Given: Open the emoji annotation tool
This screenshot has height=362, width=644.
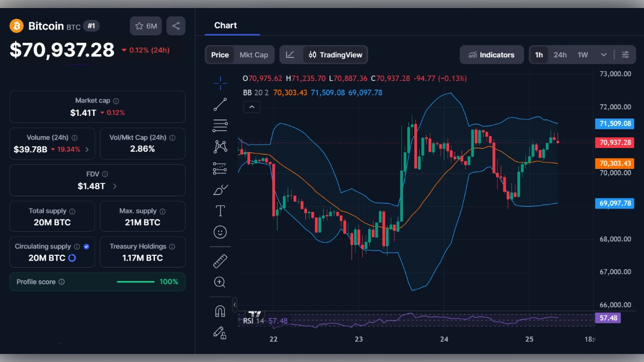Looking at the screenshot, I should (220, 232).
